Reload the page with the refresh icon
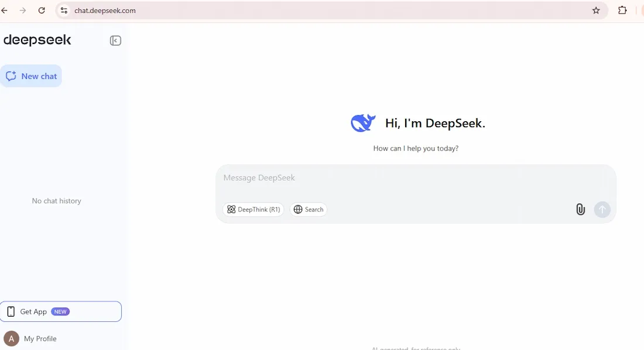This screenshot has height=350, width=644. coord(42,11)
